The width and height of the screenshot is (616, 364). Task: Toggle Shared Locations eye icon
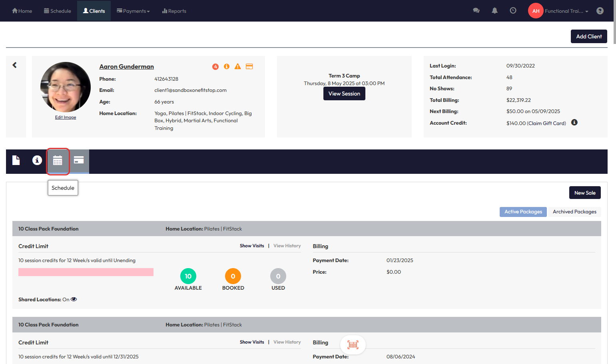coord(74,299)
